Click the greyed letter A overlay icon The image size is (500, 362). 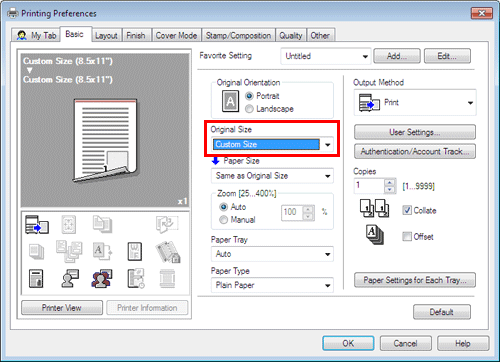click(x=102, y=252)
